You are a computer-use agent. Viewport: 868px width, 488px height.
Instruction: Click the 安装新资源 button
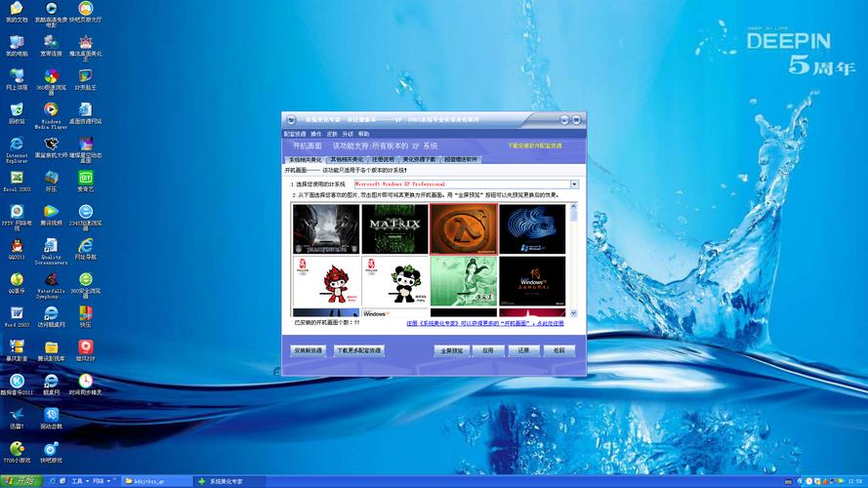pos(308,350)
